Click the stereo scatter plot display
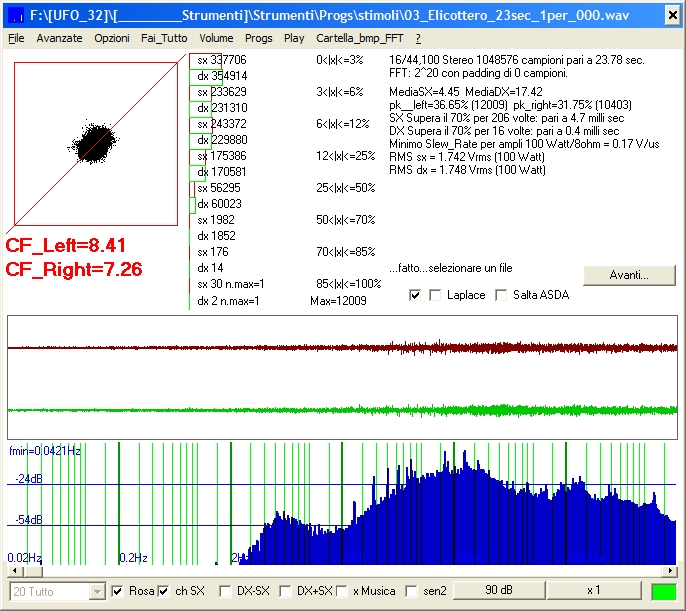Image resolution: width=686 pixels, height=611 pixels. [96, 144]
